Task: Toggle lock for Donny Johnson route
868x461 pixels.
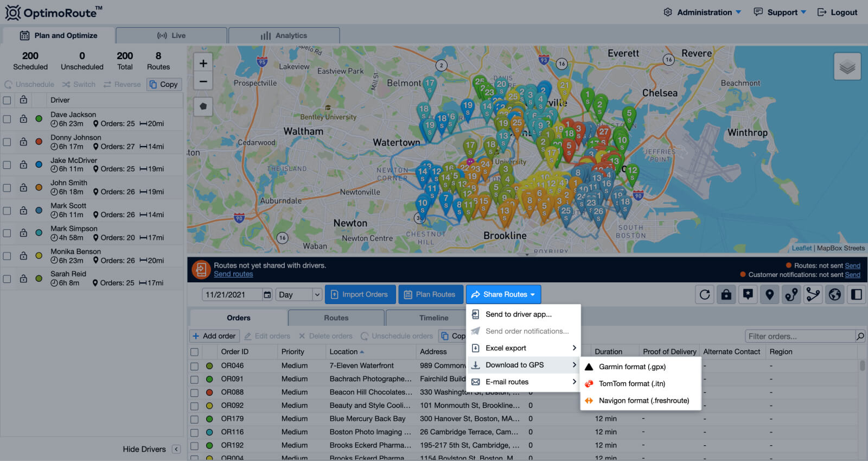Action: pos(23,142)
